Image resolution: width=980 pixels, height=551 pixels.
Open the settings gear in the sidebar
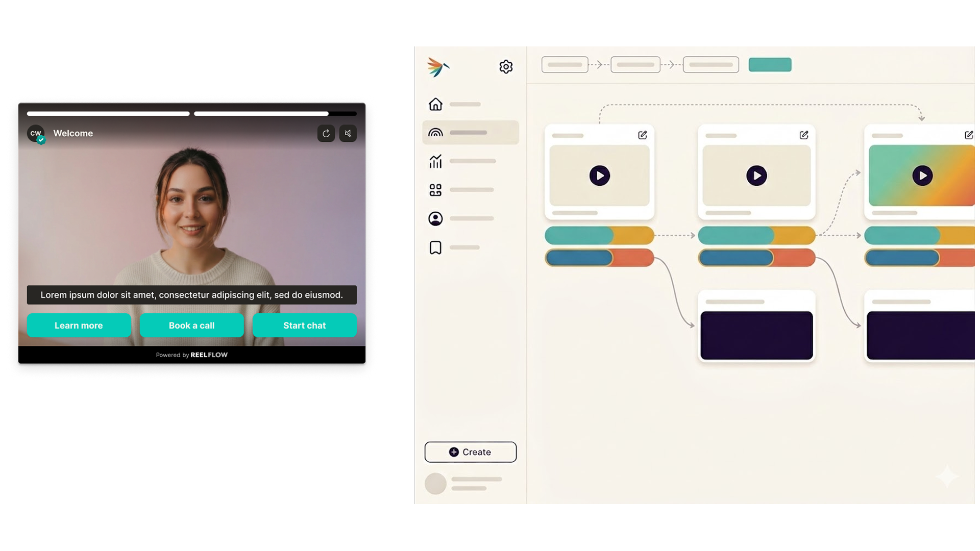tap(505, 67)
